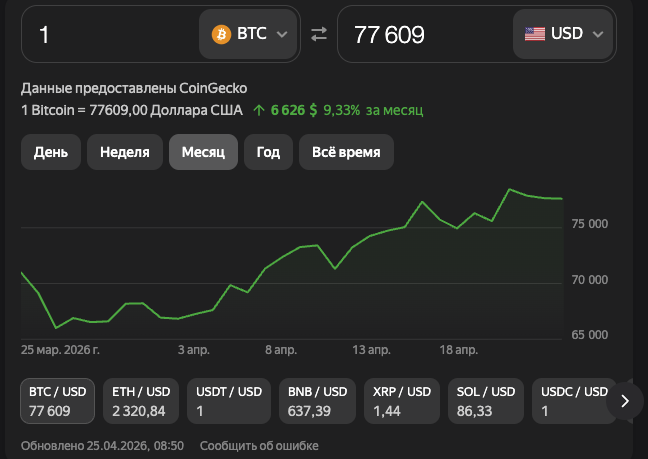Click the orange Bitcoin logo icon

coord(221,34)
